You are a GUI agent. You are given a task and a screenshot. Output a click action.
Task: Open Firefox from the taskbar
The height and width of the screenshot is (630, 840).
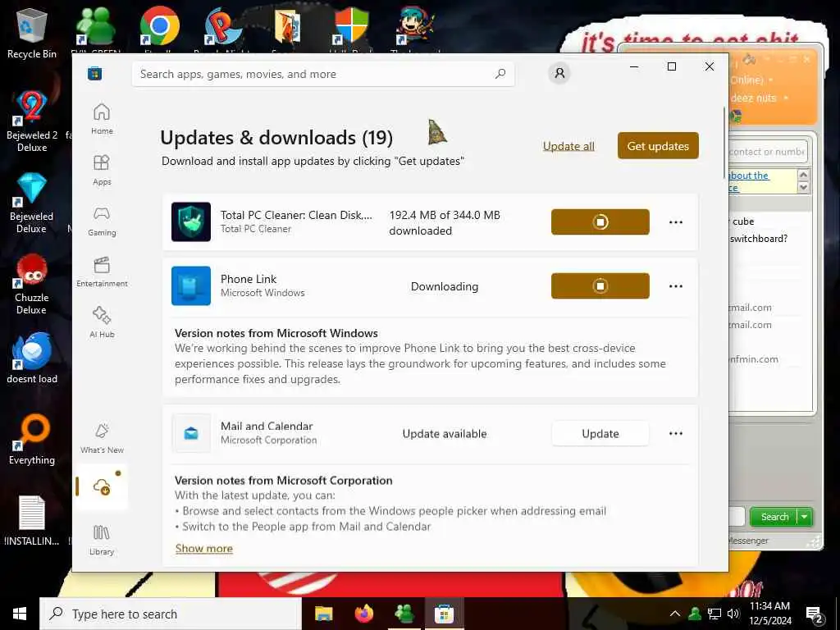click(364, 614)
